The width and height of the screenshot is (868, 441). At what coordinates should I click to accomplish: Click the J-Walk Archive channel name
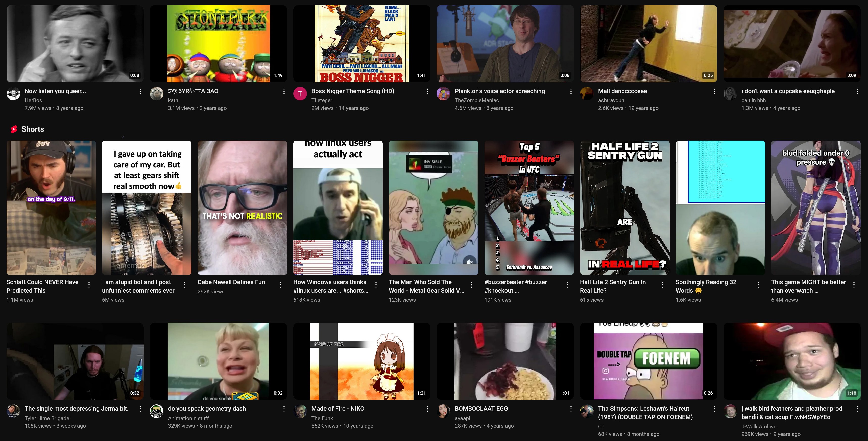(x=759, y=427)
